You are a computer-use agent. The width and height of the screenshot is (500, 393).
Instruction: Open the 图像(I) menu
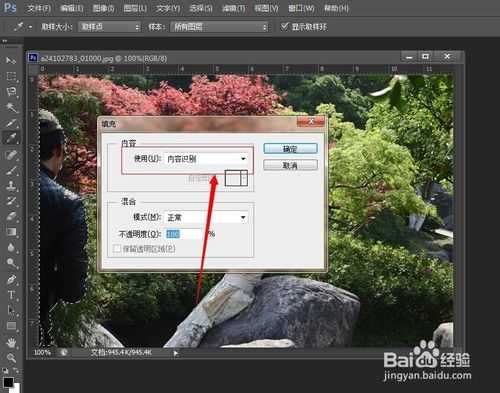[x=103, y=8]
